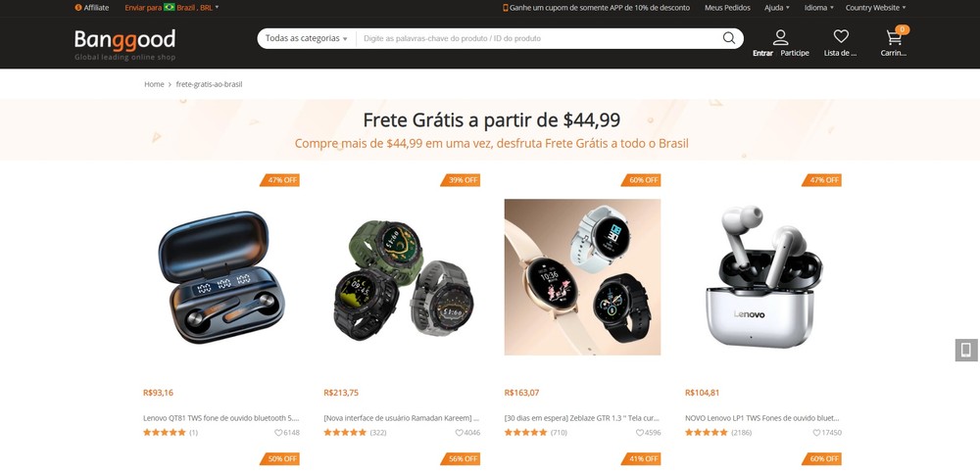The width and height of the screenshot is (980, 473).
Task: Rate stars under Ramadan Kareem watch
Action: tap(345, 433)
